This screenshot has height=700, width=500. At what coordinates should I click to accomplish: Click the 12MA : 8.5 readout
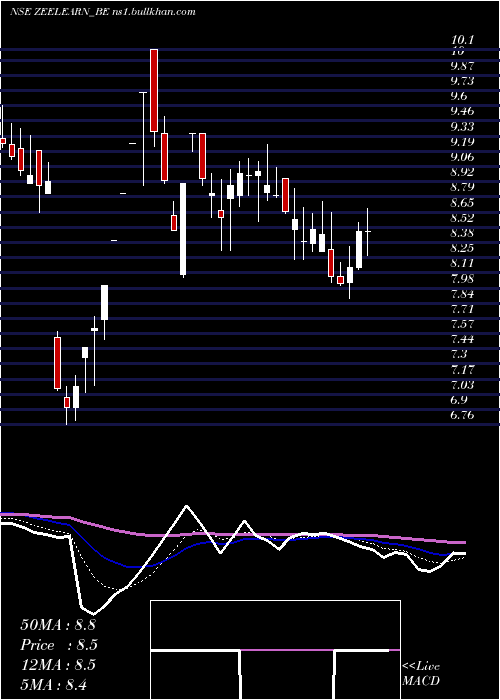(58, 665)
